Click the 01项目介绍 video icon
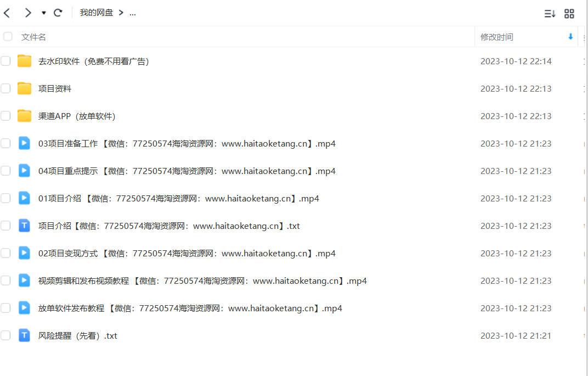588x376 pixels. click(x=24, y=198)
